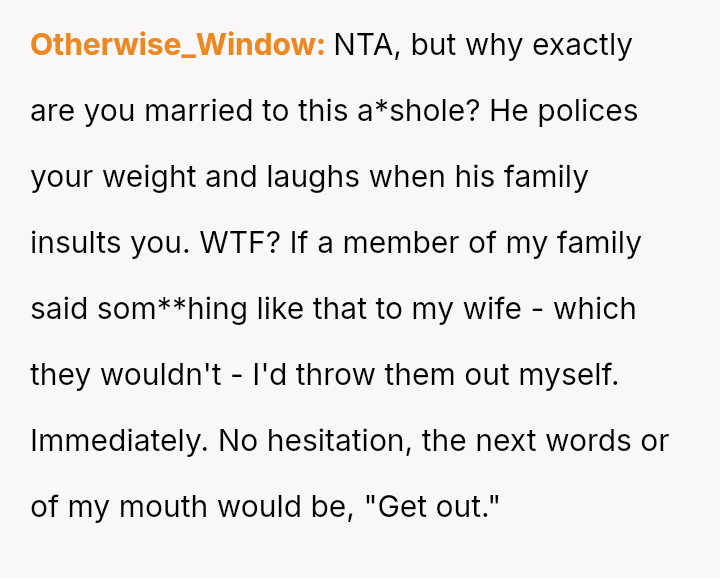
Task: Open the Otherwise_Window user profile link
Action: 177,46
